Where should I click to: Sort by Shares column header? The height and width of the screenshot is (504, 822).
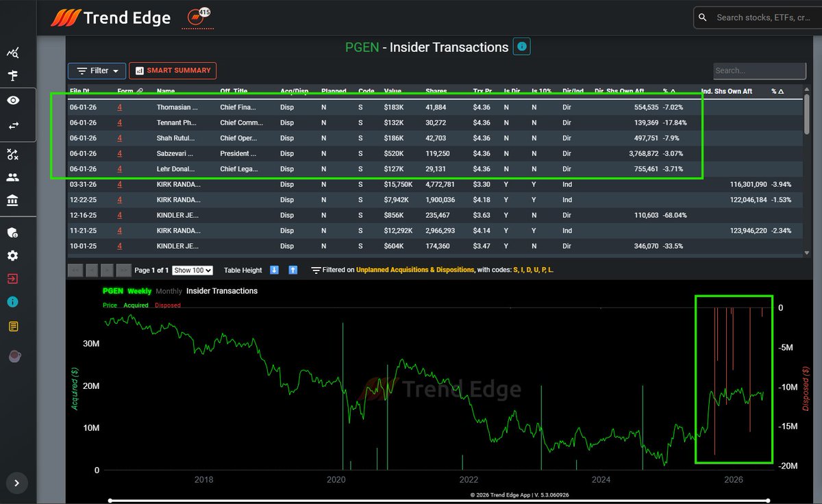coord(436,91)
